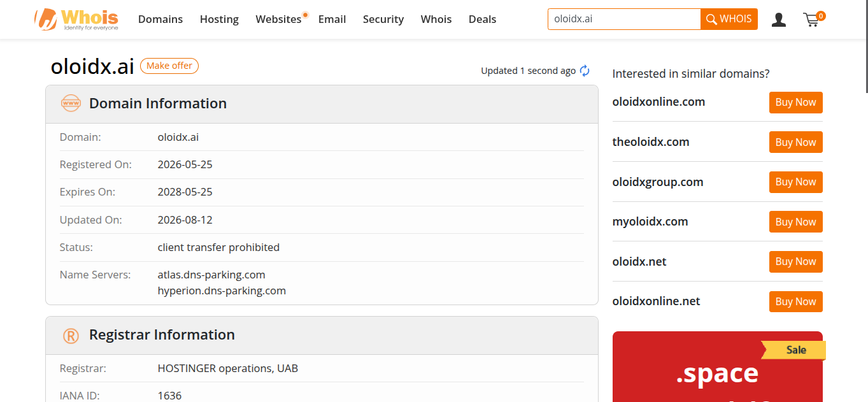This screenshot has width=868, height=402.
Task: Click the Make offer button
Action: click(x=169, y=66)
